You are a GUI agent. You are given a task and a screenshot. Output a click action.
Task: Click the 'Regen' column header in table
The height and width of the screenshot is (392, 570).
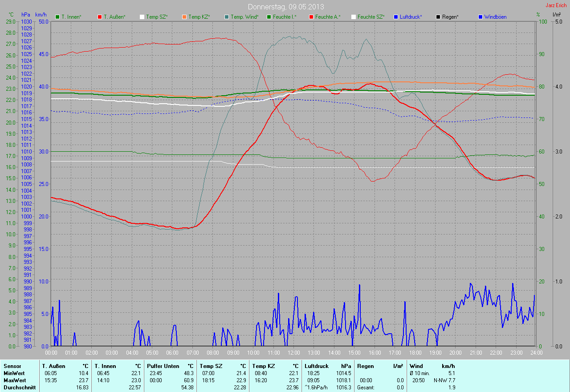pyautogui.click(x=365, y=366)
